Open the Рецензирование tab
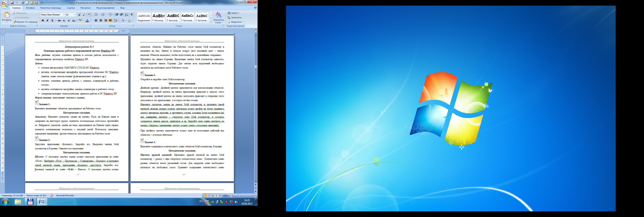Viewport: 644px width, 217px height. click(x=105, y=8)
